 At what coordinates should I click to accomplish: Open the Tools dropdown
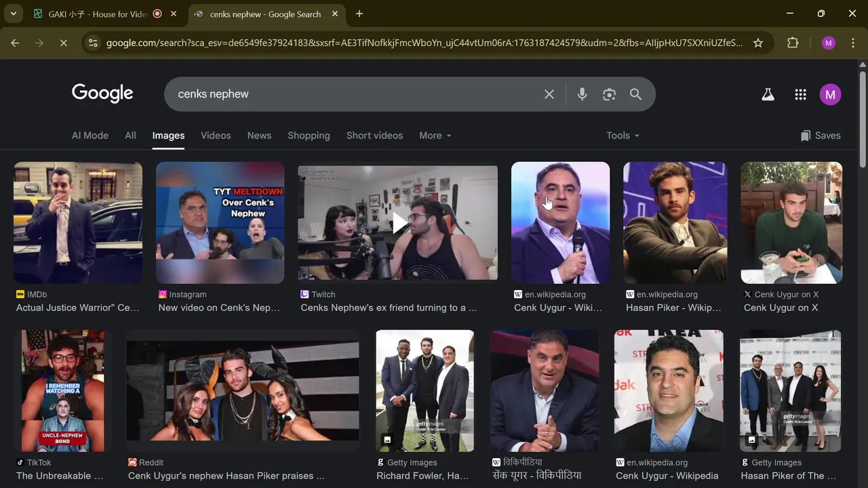tap(623, 136)
